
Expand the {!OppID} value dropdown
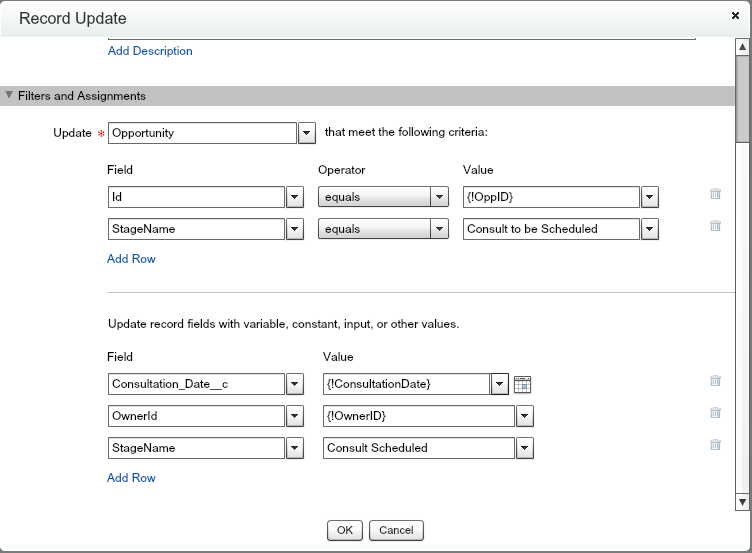[x=650, y=197]
